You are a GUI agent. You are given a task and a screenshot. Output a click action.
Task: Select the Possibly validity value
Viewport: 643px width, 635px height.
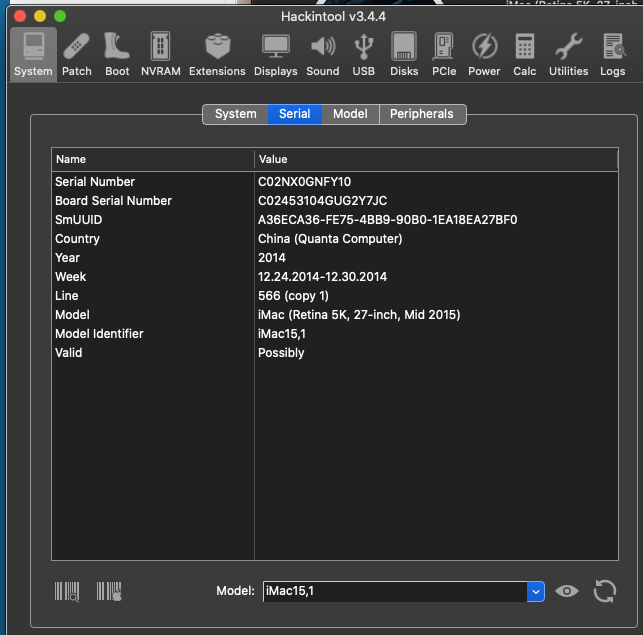[281, 353]
